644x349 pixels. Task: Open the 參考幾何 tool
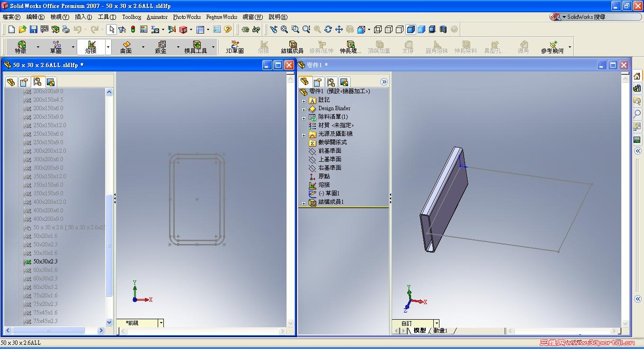pos(552,47)
